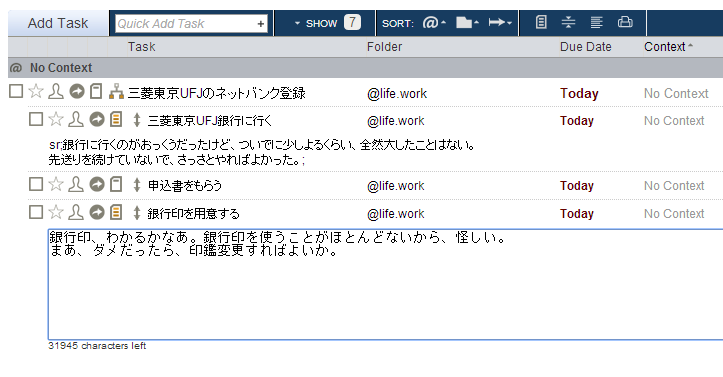Check off 三菱東京UFJのネットバンク登録 task
The width and height of the screenshot is (723, 377).
click(x=16, y=91)
